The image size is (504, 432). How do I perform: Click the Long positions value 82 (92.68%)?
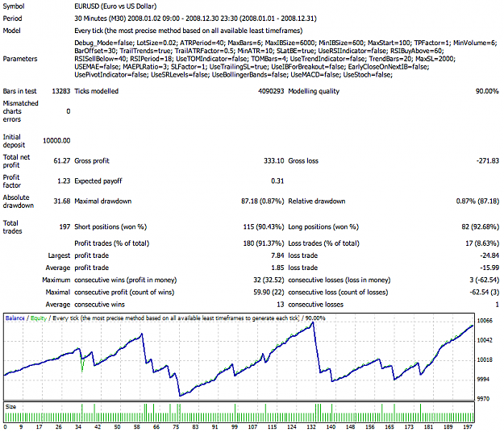click(x=481, y=226)
